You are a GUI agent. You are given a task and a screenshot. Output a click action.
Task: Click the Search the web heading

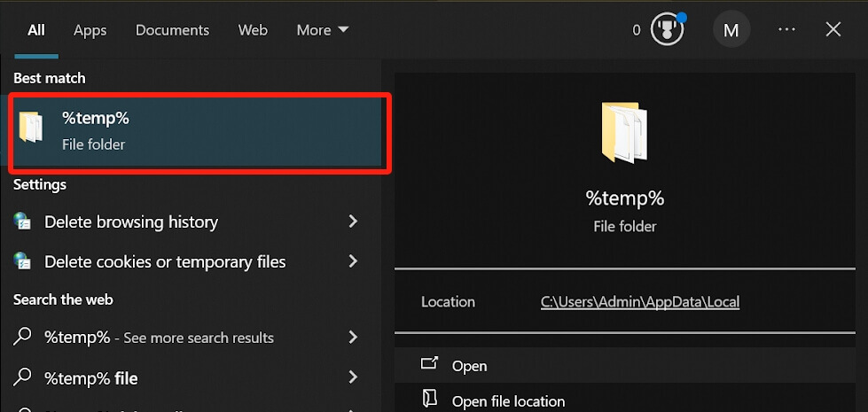point(63,299)
